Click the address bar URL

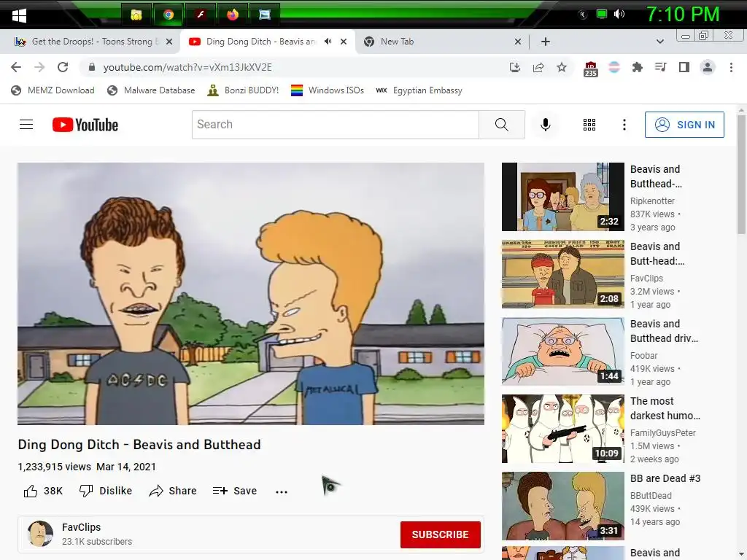[187, 67]
